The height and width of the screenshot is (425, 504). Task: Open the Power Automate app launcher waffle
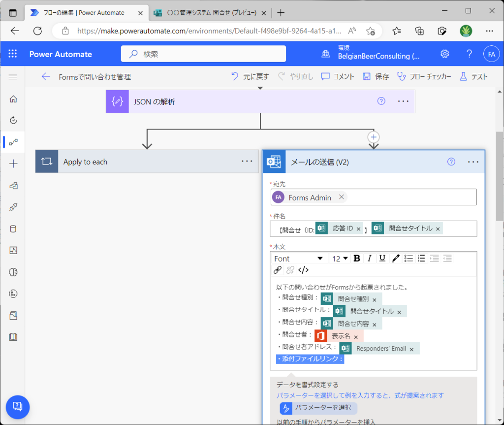[x=12, y=54]
